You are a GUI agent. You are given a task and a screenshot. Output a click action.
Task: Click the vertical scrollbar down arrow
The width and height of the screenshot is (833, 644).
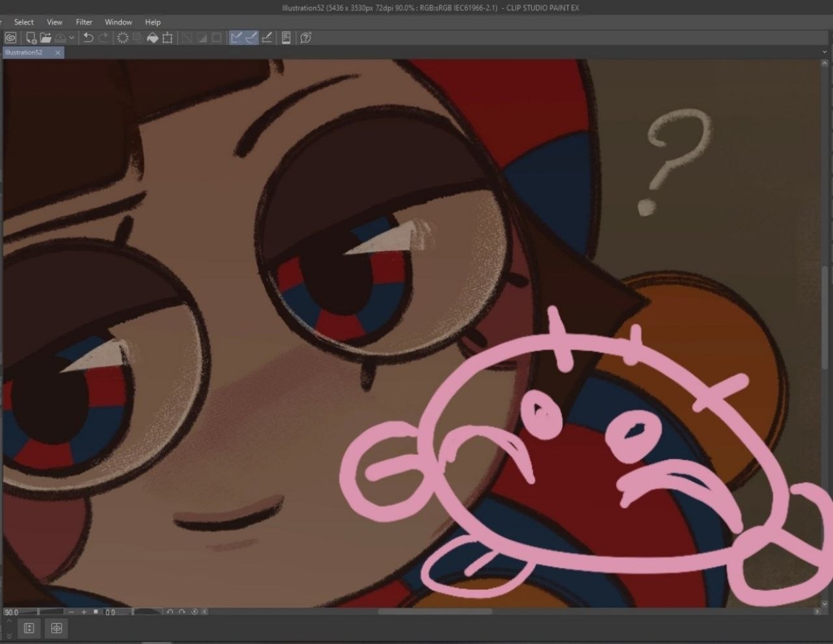(826, 603)
